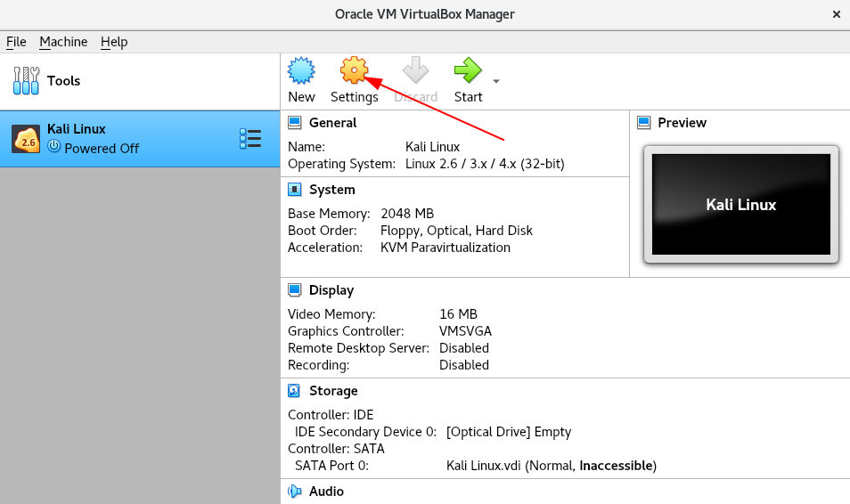Open Kali Linux machine list menu icon
850x504 pixels.
click(x=250, y=139)
